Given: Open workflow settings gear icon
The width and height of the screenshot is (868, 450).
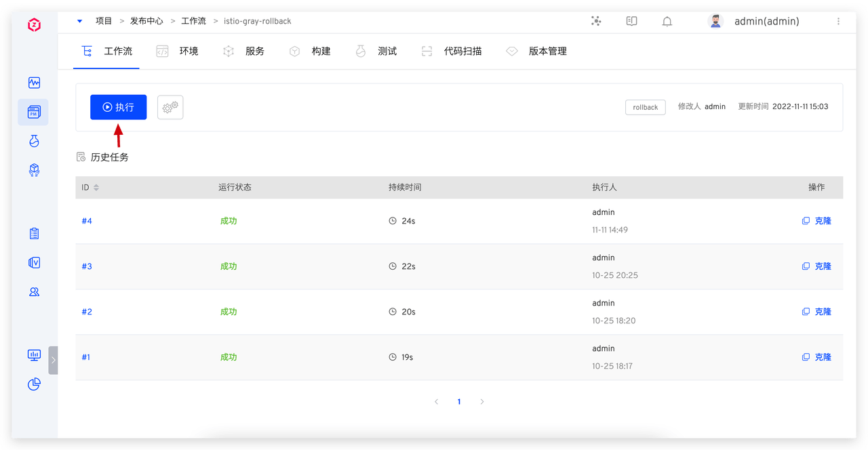Looking at the screenshot, I should (170, 107).
